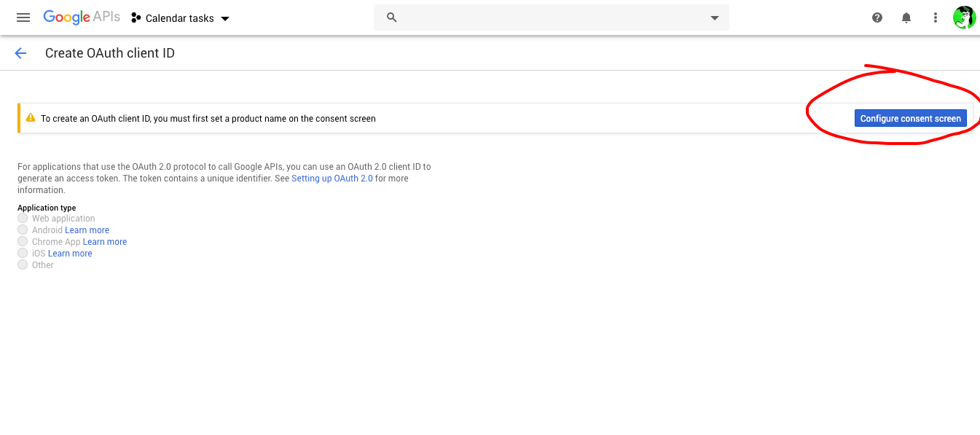Choose the iOS application type

tap(23, 253)
